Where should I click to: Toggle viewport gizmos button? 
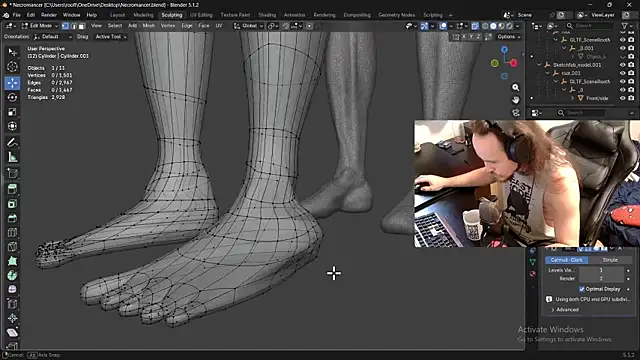point(424,26)
